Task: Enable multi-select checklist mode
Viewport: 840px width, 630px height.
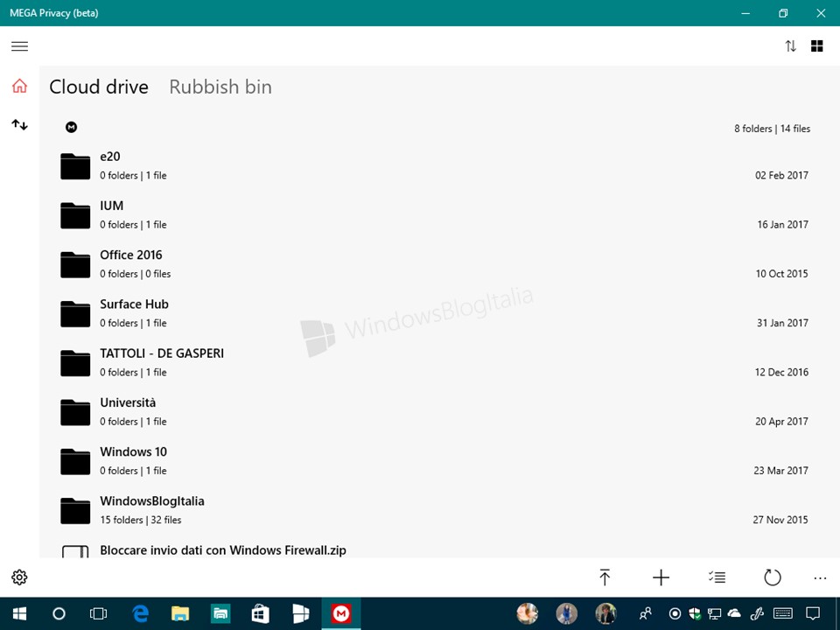Action: click(x=717, y=577)
